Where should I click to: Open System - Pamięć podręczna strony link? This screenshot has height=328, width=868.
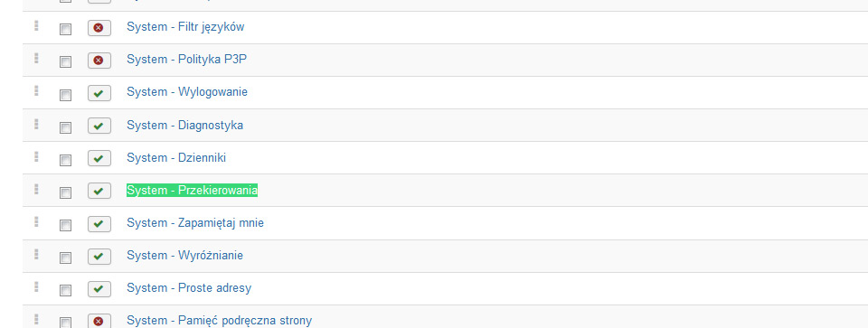click(x=219, y=320)
